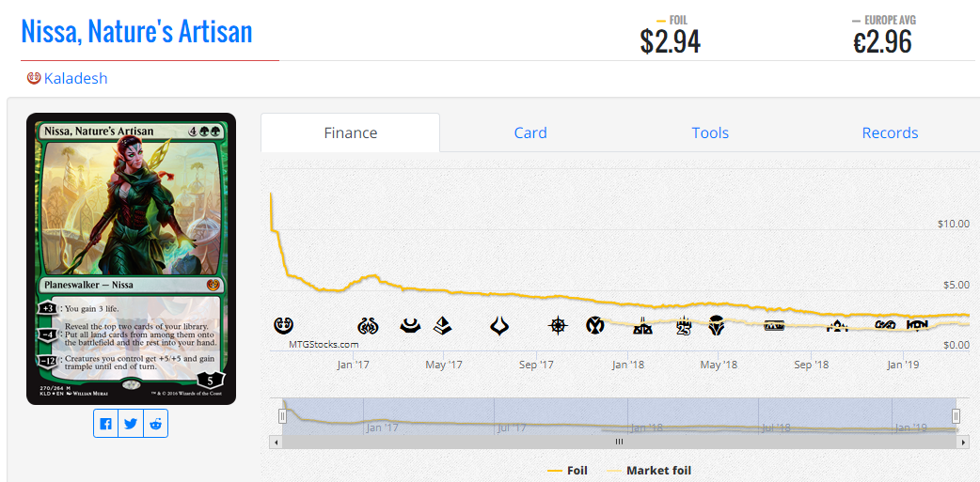Click the Masters 25 set marker
Image resolution: width=980 pixels, height=482 pixels.
click(683, 326)
